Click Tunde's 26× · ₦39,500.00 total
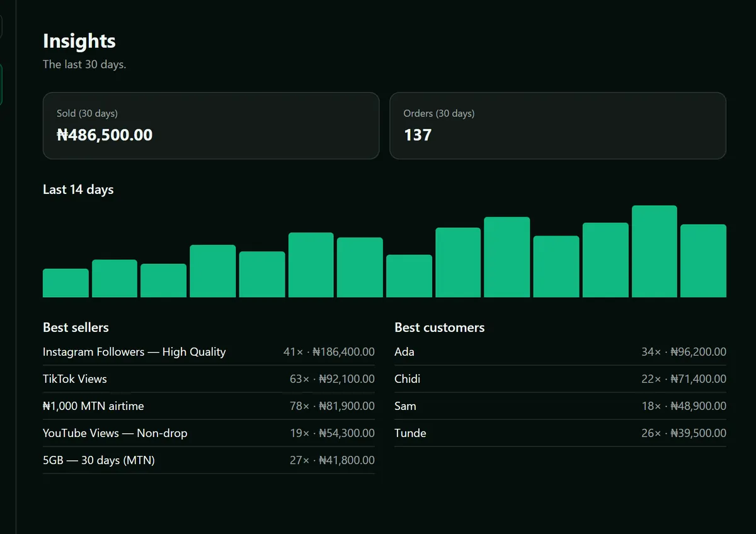The image size is (756, 534). [684, 433]
